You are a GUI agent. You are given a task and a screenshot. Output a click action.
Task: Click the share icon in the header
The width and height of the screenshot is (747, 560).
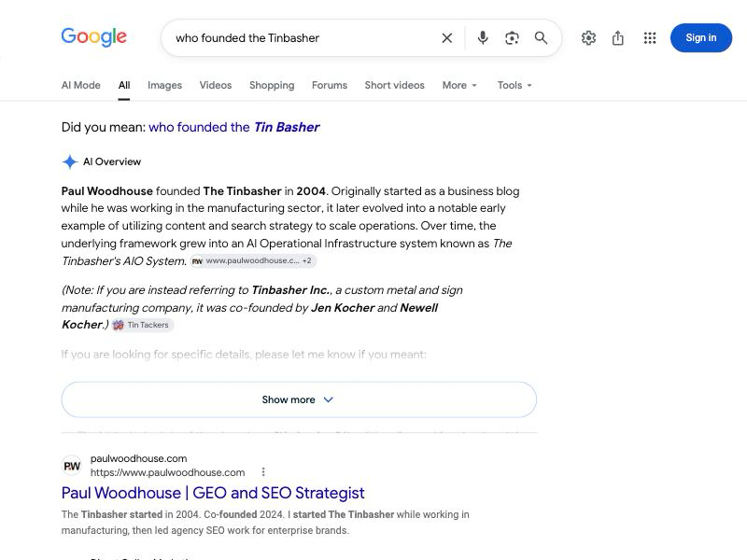tap(618, 38)
